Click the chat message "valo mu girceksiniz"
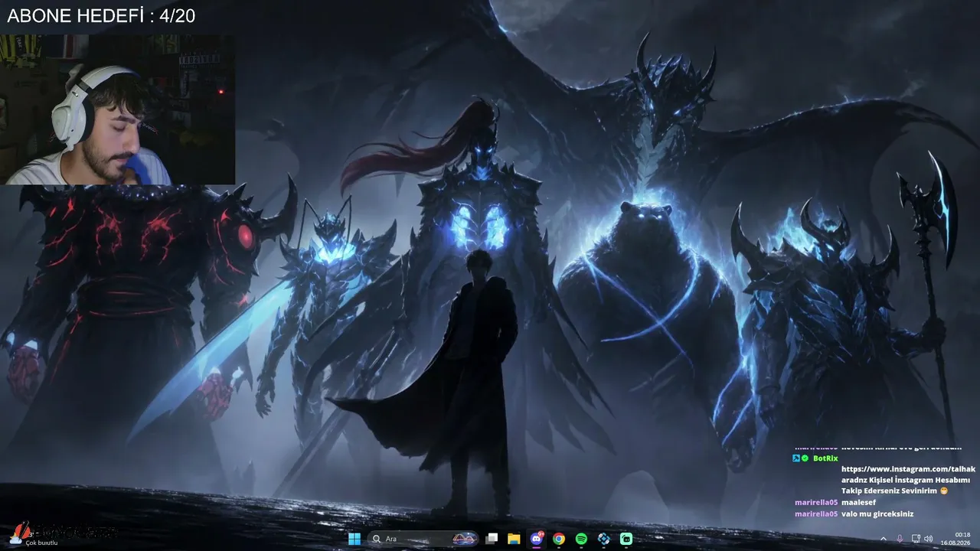Viewport: 980px width, 551px height. (x=877, y=514)
